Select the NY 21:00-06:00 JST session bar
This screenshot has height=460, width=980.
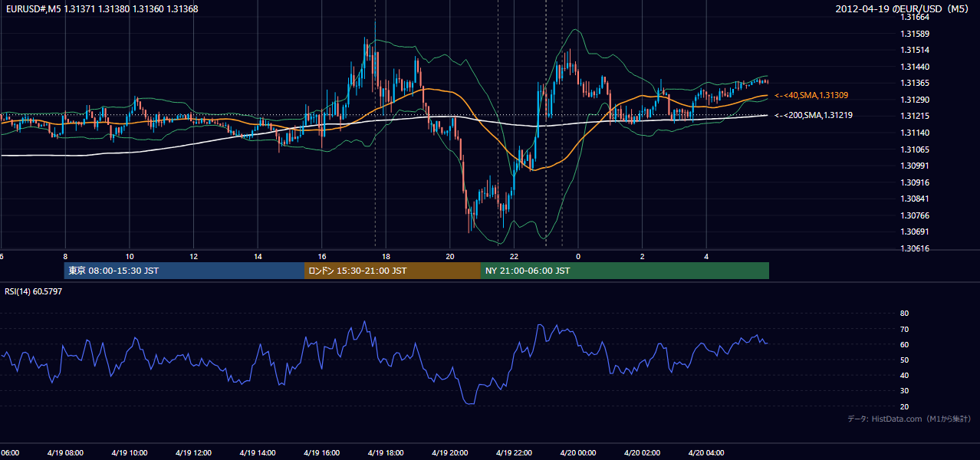click(625, 271)
